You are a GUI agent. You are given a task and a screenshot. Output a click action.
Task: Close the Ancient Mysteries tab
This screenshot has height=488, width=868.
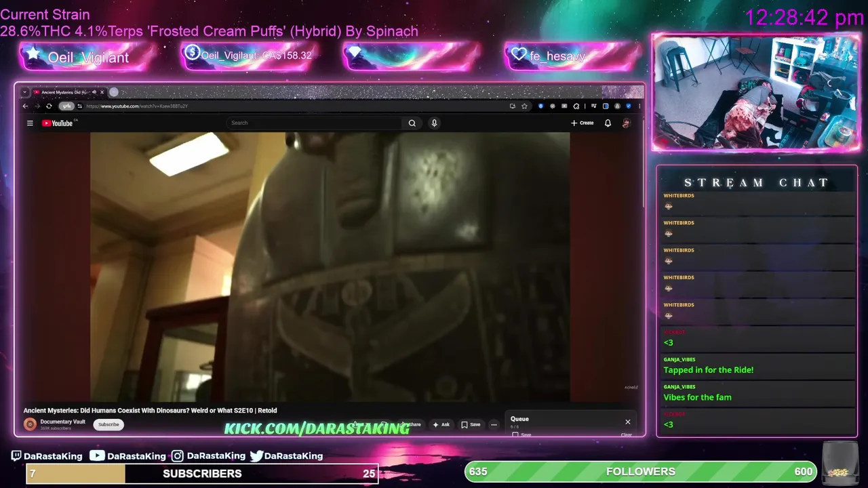pyautogui.click(x=102, y=91)
